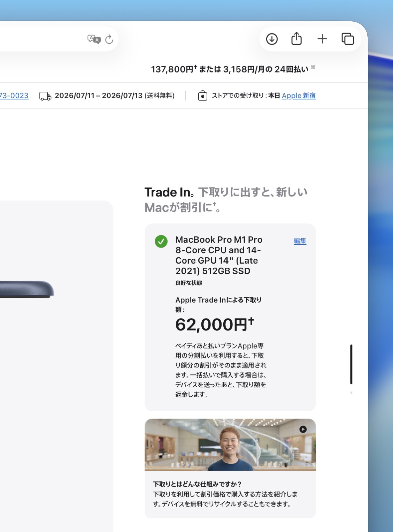Click the green checkmark on trade-in device
This screenshot has width=393, height=532.
[x=161, y=241]
